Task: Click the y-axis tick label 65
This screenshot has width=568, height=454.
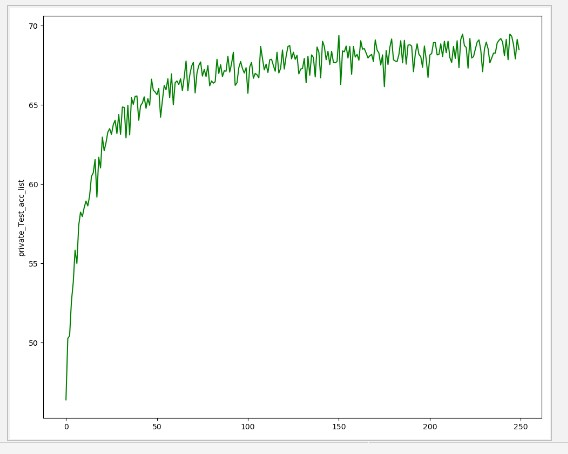Action: coord(33,105)
